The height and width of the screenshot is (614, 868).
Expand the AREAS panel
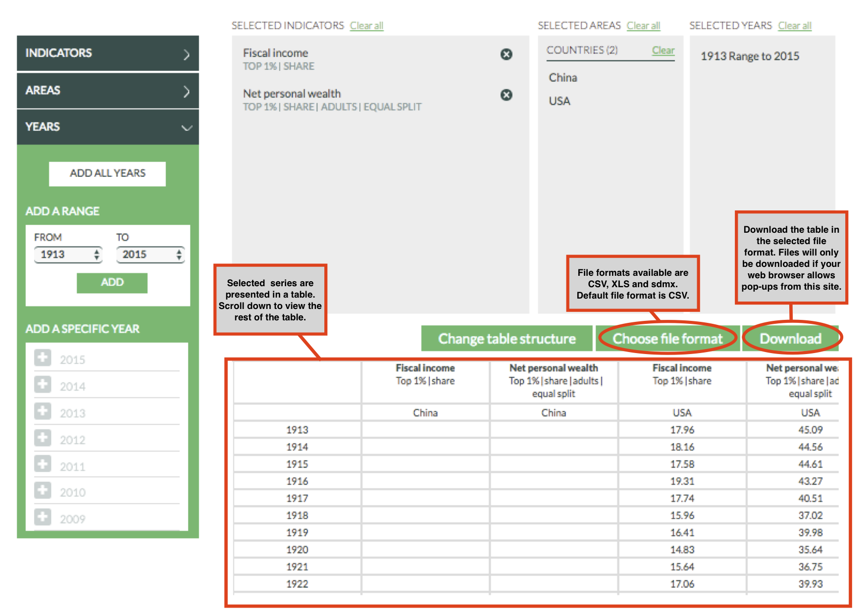pyautogui.click(x=107, y=91)
